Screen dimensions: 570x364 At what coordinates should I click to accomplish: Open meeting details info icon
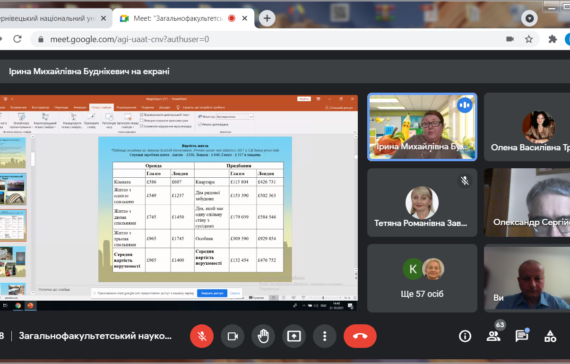[465, 336]
